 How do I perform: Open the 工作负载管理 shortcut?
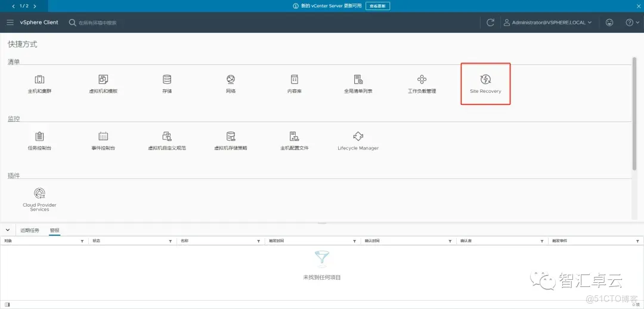pos(422,85)
